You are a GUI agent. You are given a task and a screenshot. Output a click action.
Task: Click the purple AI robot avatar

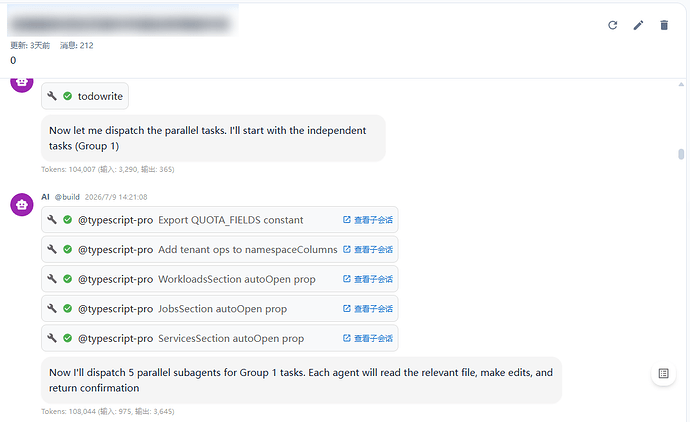point(22,205)
